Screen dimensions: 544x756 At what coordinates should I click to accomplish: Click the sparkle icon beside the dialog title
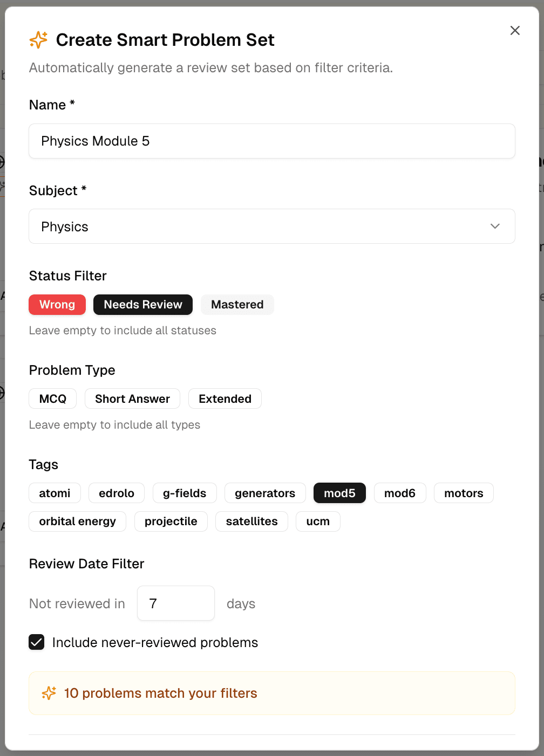pos(38,39)
